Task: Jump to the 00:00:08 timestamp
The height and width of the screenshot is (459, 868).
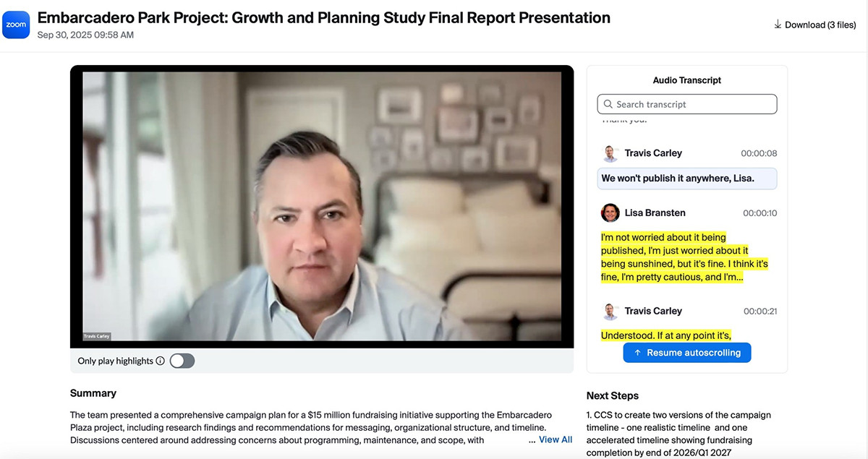Action: (x=759, y=153)
